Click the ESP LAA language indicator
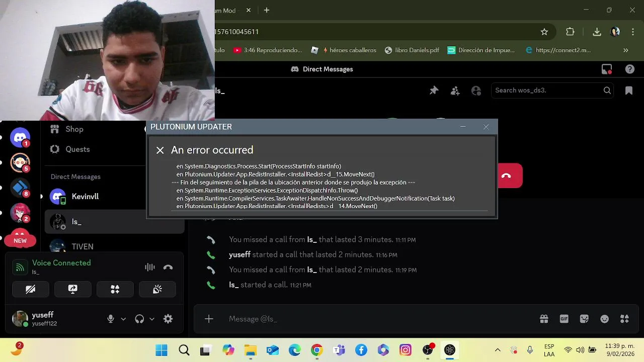 549,350
